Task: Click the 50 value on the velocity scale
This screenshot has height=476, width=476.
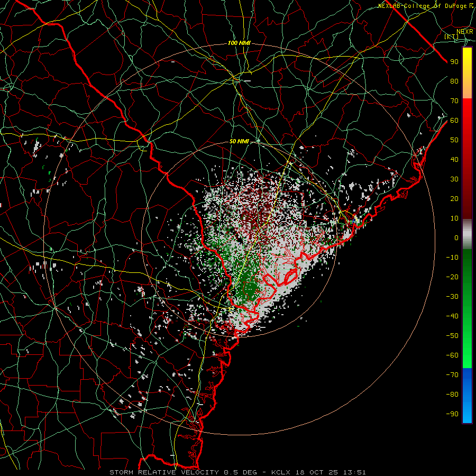Action: click(454, 140)
